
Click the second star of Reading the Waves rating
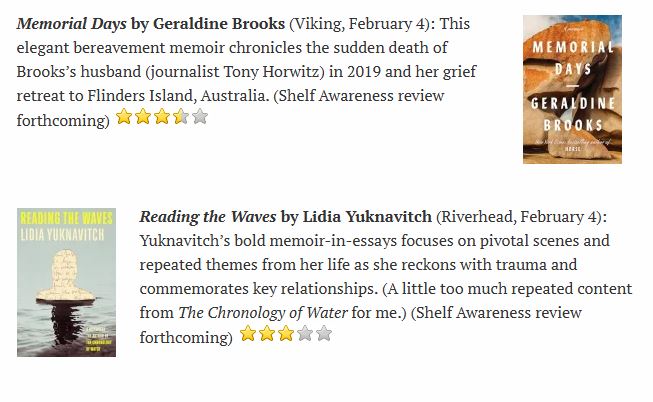[267, 334]
